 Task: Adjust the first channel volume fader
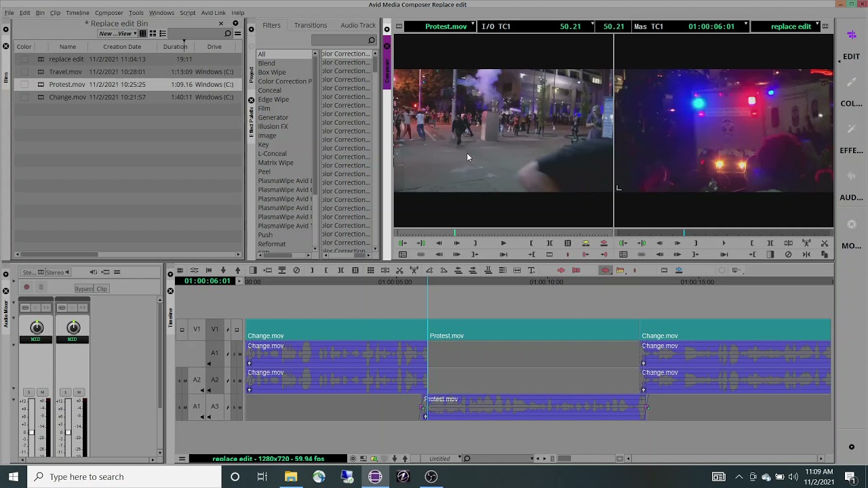[x=31, y=432]
